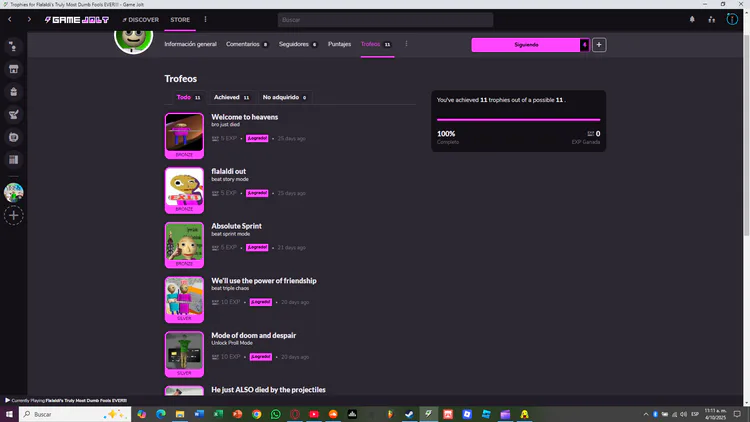
Task: Click the Welcome to heavens title
Action: click(244, 117)
